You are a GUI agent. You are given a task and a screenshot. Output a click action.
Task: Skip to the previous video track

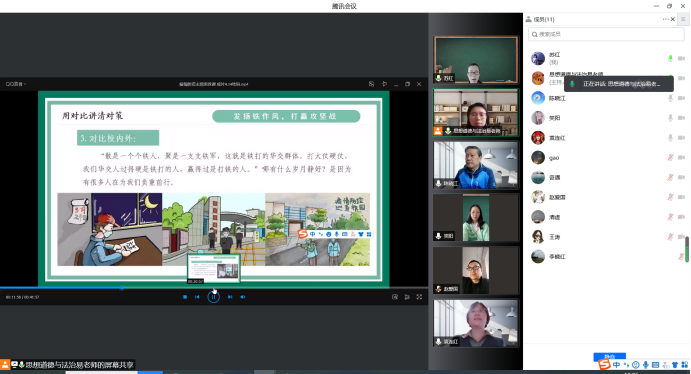pos(197,297)
